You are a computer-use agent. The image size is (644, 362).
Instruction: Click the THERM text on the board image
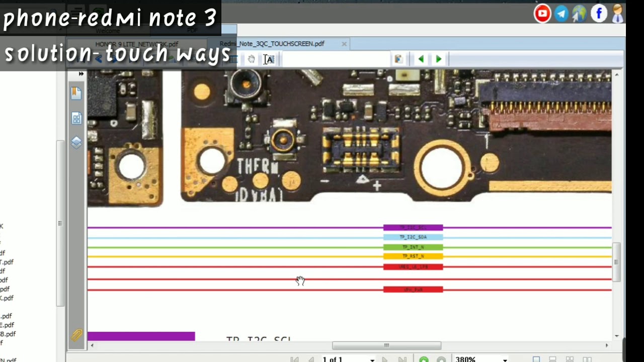coord(258,167)
